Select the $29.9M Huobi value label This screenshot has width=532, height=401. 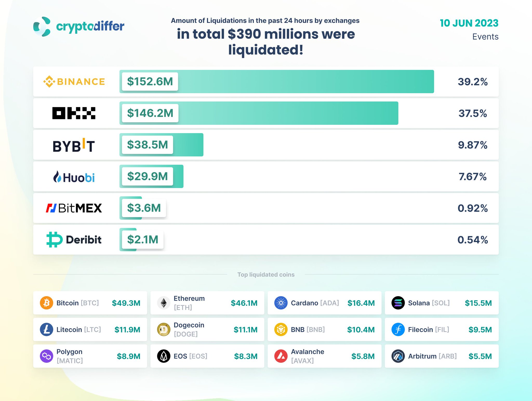pos(147,176)
